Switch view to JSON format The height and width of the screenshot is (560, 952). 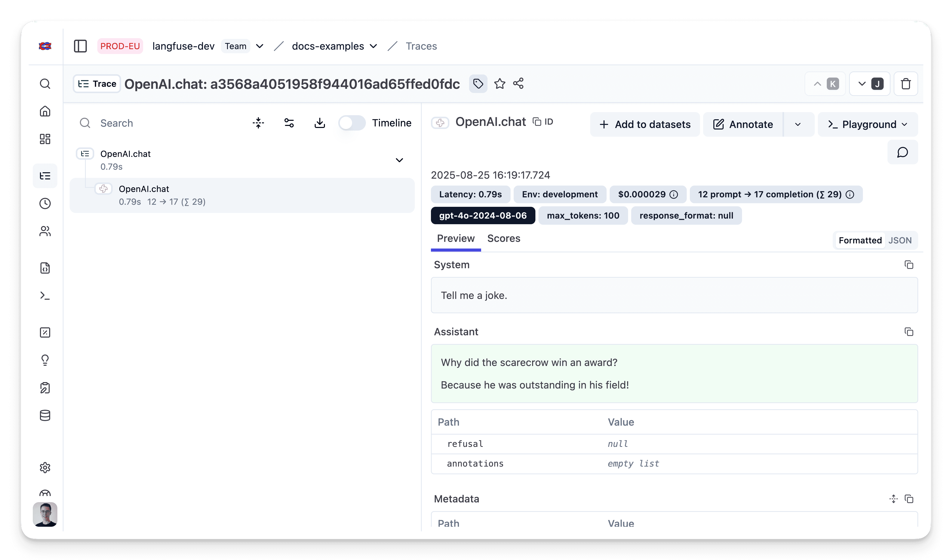click(x=900, y=241)
